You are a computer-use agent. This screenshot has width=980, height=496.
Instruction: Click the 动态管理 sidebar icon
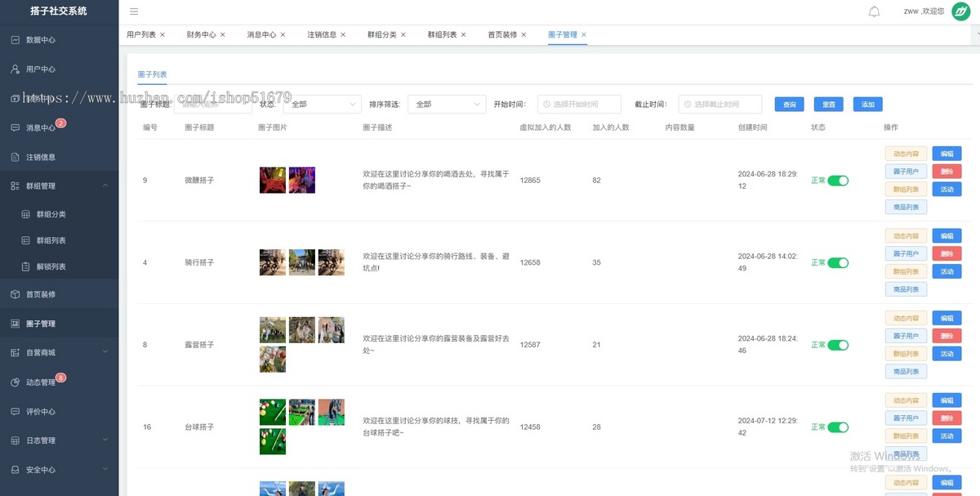[15, 382]
